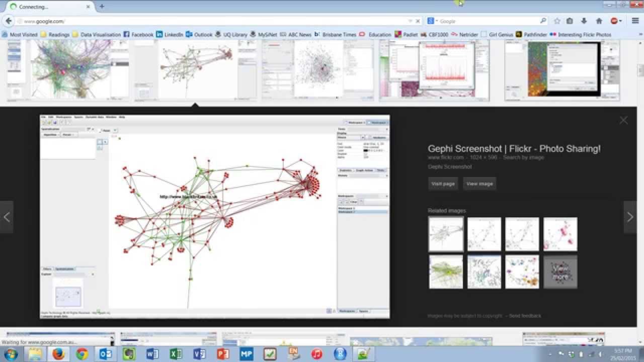Open the Windows Start button
Viewport: 644px width, 362px height.
(x=10, y=354)
